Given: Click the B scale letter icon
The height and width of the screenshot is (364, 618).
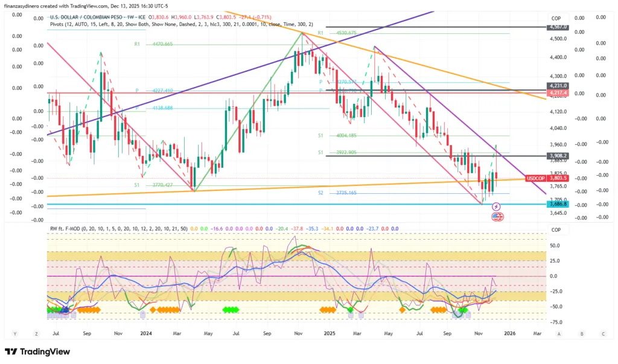Looking at the screenshot, I should pyautogui.click(x=581, y=333).
